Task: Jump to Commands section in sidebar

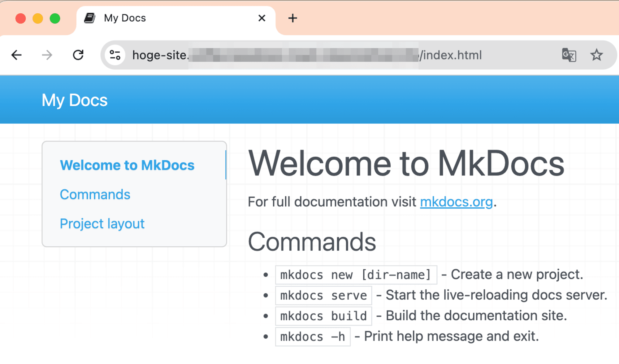Action: 95,194
